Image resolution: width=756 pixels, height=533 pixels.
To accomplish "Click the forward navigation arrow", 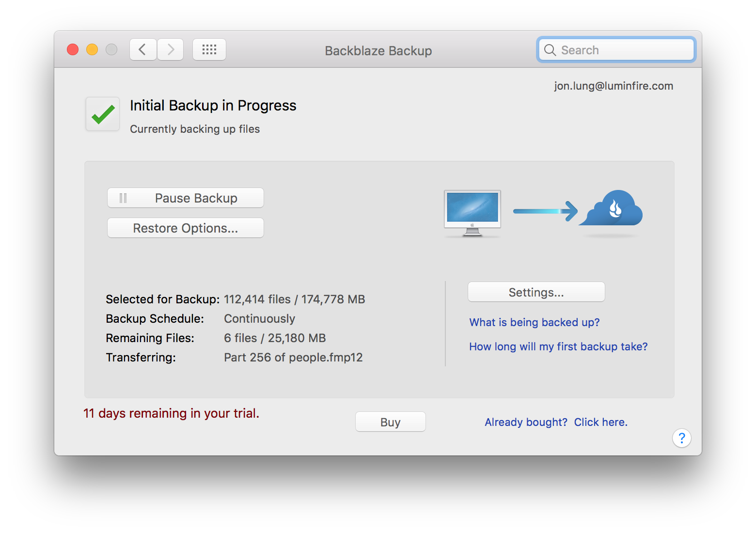I will 171,49.
